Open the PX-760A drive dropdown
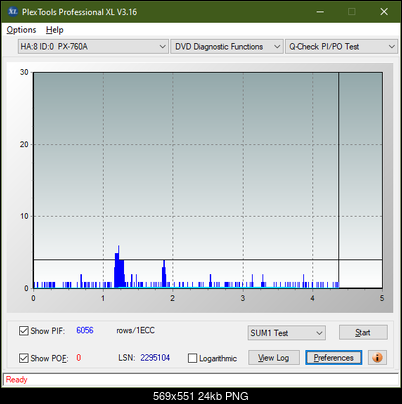402x404 pixels. (93, 47)
